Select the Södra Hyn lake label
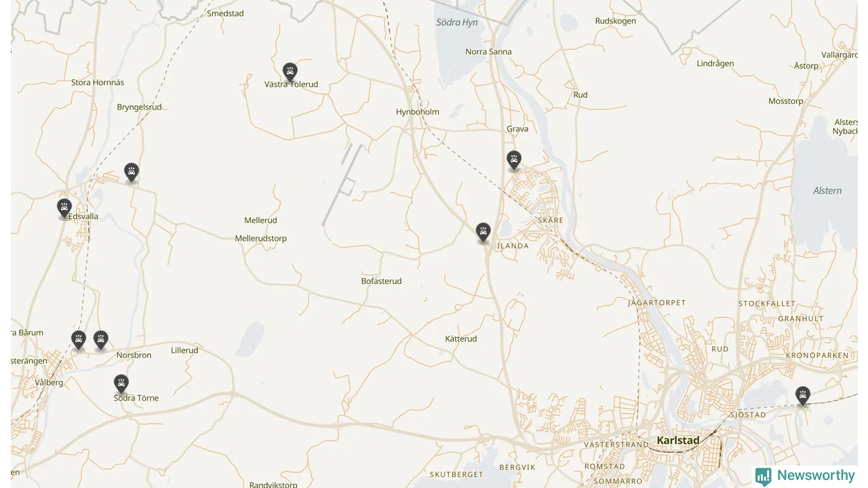This screenshot has height=488, width=868. [457, 22]
